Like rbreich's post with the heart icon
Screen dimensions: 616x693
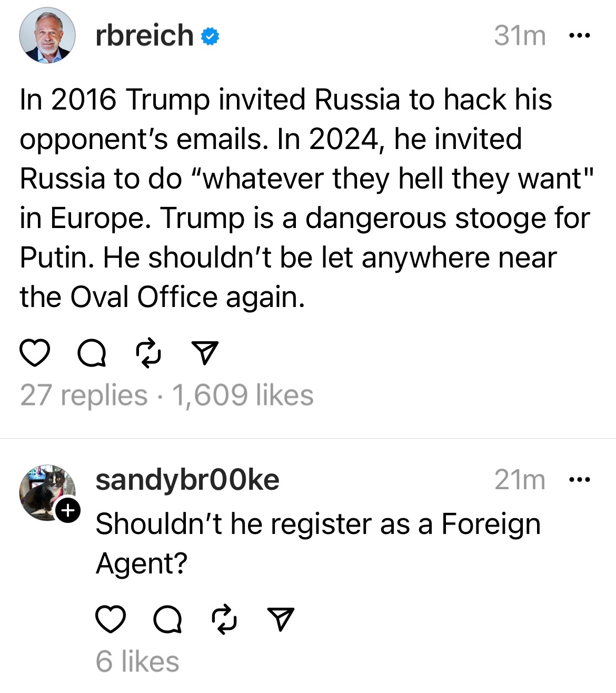coord(35,353)
